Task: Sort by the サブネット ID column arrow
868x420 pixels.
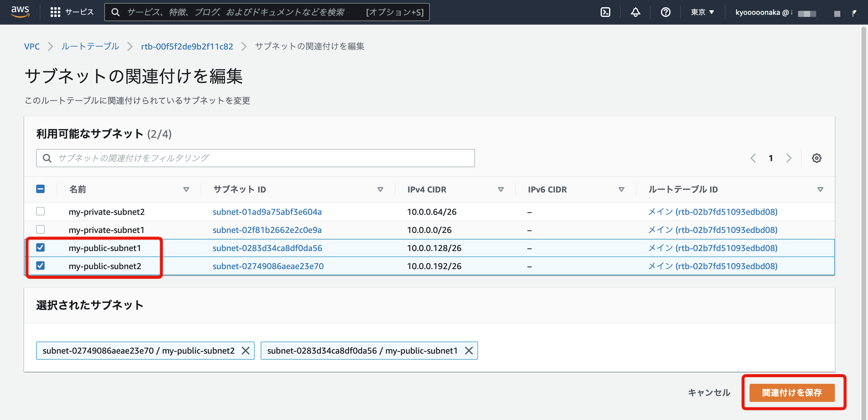Action: click(380, 189)
